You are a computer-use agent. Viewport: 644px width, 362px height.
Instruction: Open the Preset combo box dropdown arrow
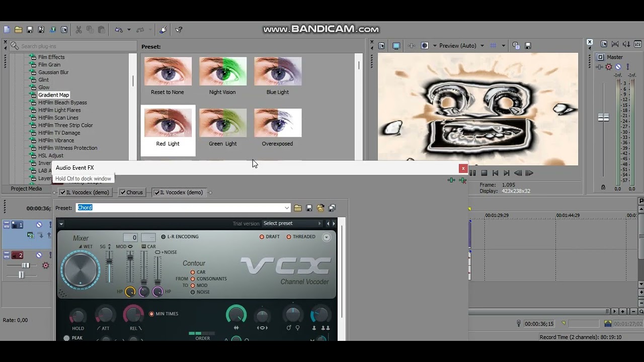click(x=287, y=208)
